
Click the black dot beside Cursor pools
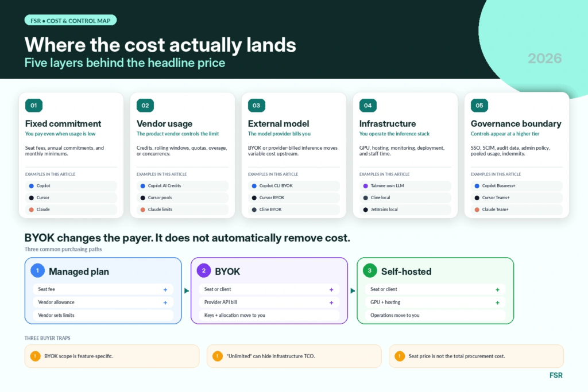click(x=142, y=198)
